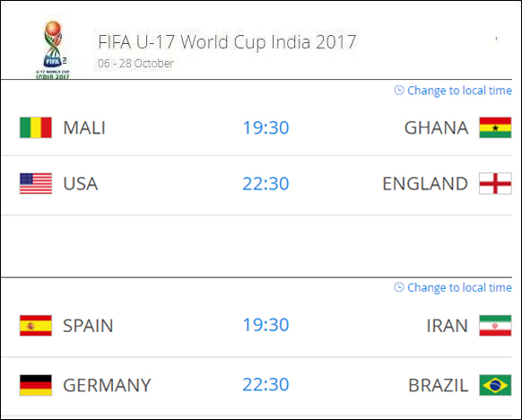
Task: Click the FIFA U-17 World Cup India 2017 title
Action: click(227, 42)
